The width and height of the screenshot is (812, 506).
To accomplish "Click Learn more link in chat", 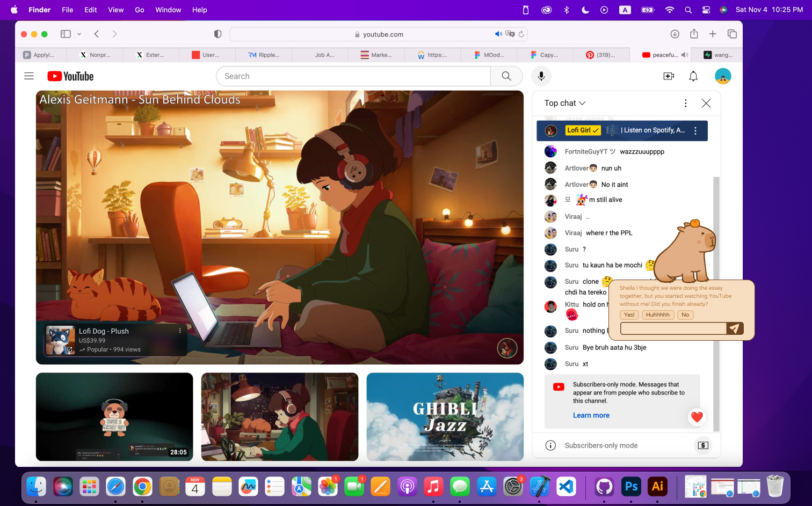I will point(591,415).
